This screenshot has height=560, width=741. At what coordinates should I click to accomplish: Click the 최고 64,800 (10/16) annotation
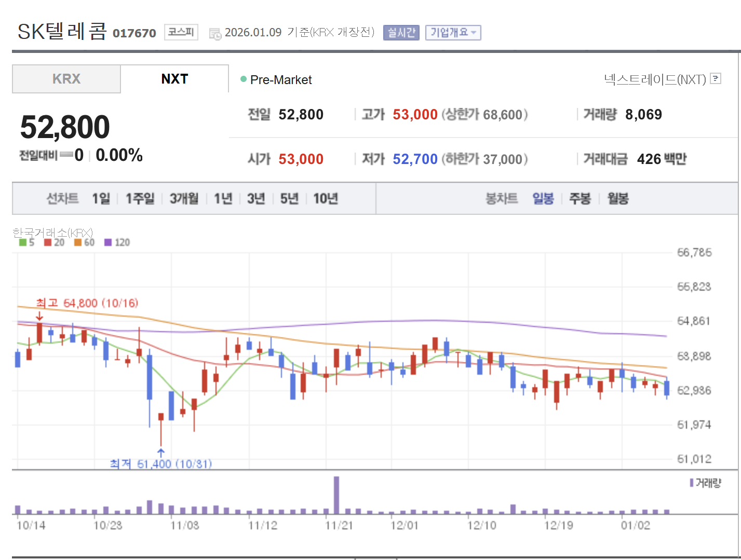tap(87, 303)
